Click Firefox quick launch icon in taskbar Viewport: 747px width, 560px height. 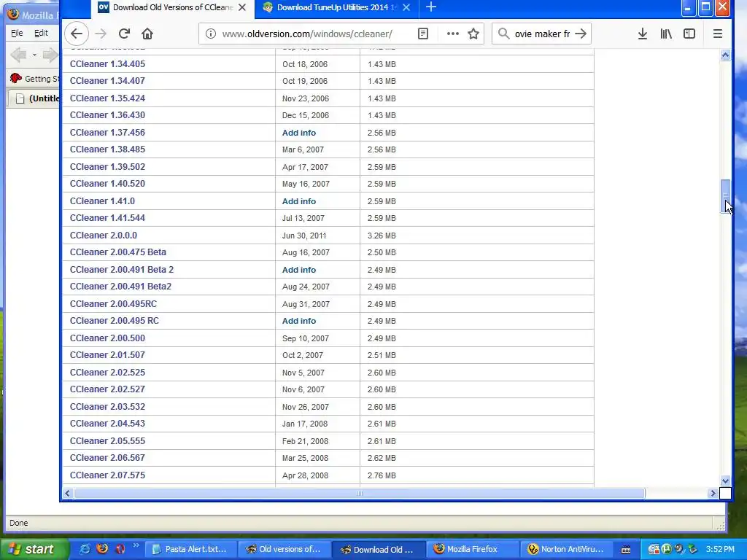[x=102, y=549]
